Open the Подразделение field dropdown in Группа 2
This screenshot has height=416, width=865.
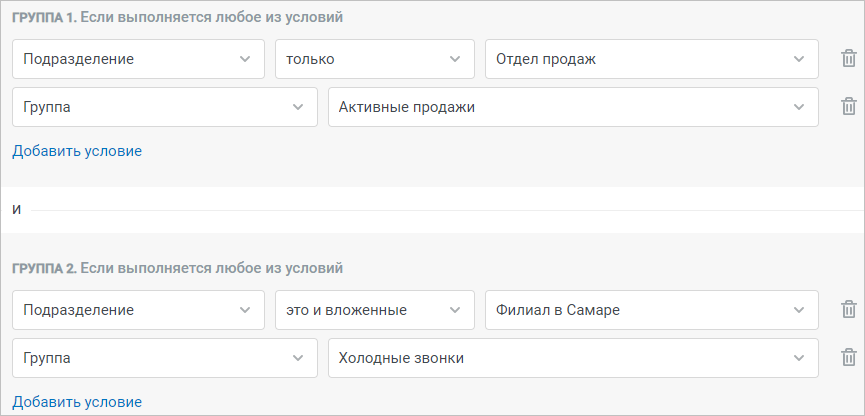pyautogui.click(x=138, y=310)
